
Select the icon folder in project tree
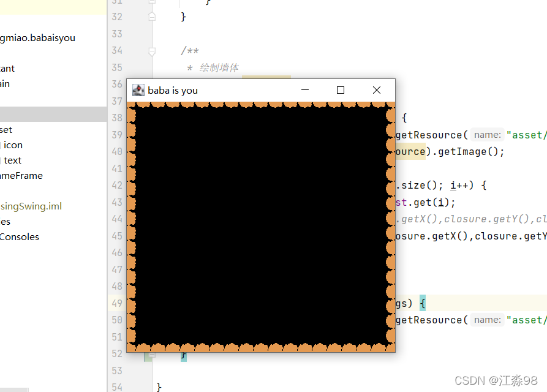13,145
